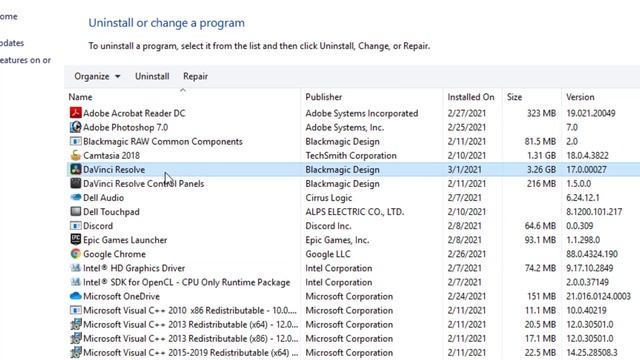Click the 2/27/2021 installed date cell
640x360 pixels.
pos(467,113)
